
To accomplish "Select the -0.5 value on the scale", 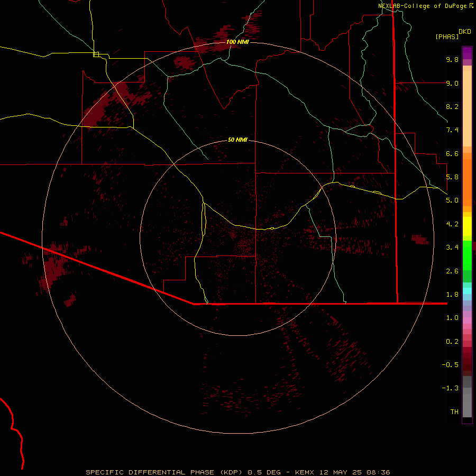I will tap(450, 364).
